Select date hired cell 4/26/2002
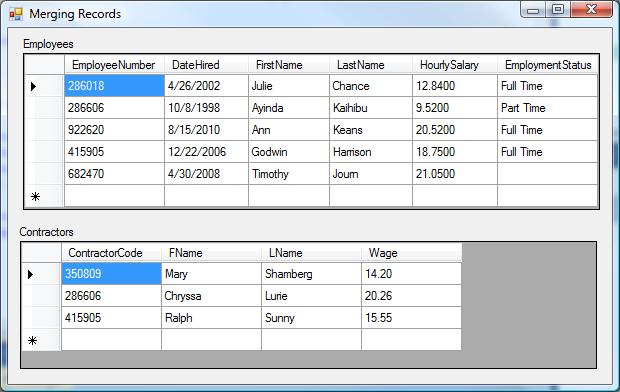Image resolution: width=620 pixels, height=392 pixels. pyautogui.click(x=206, y=86)
